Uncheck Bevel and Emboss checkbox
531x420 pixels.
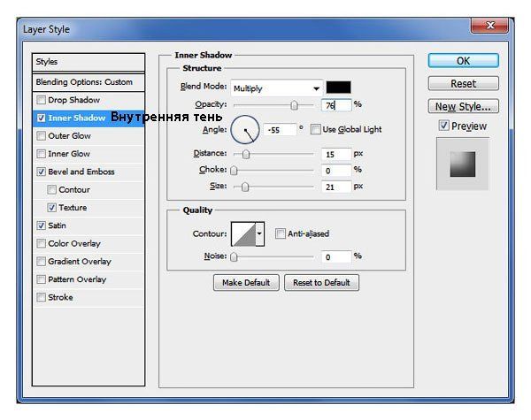(41, 172)
